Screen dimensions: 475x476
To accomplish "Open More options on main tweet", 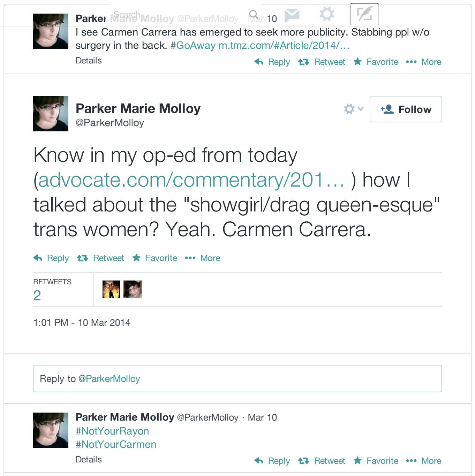I will tap(203, 258).
